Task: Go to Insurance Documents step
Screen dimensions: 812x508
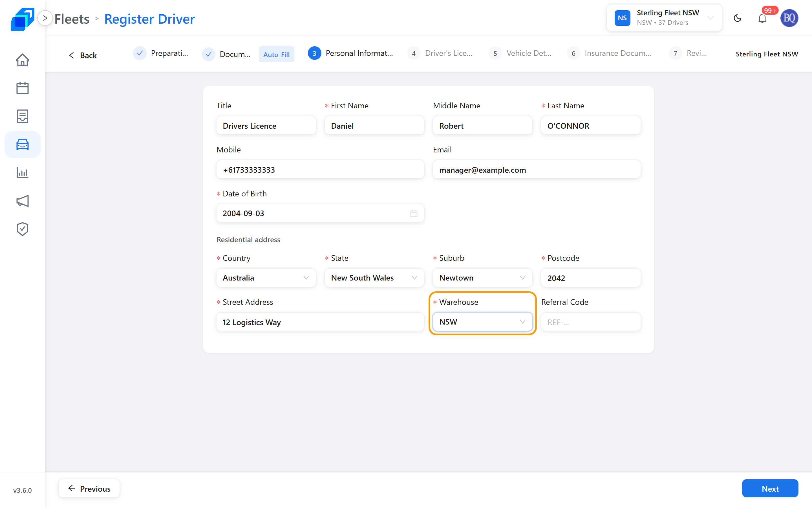Action: tap(609, 53)
